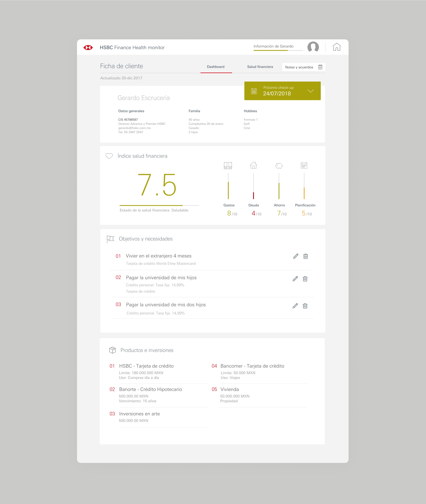Screen dimensions: 426x504
Task: Delete objective 02 with trash icon
Action: pyautogui.click(x=305, y=279)
